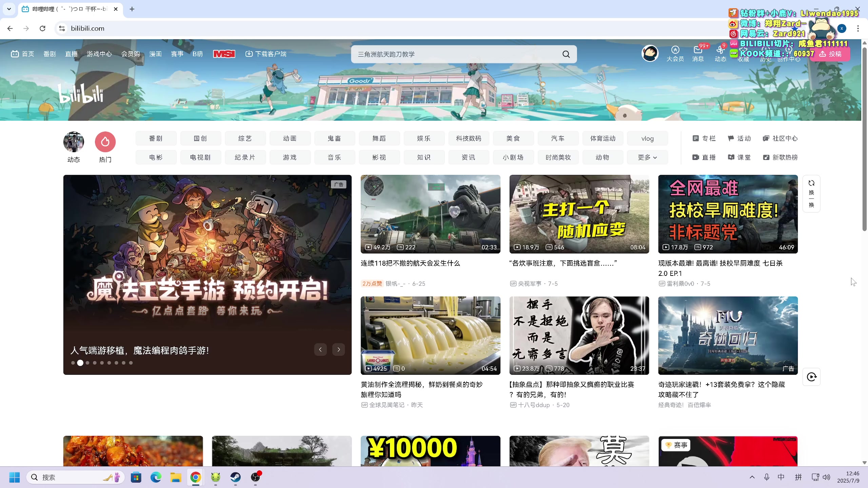Click the Windows Start button

coord(14,477)
